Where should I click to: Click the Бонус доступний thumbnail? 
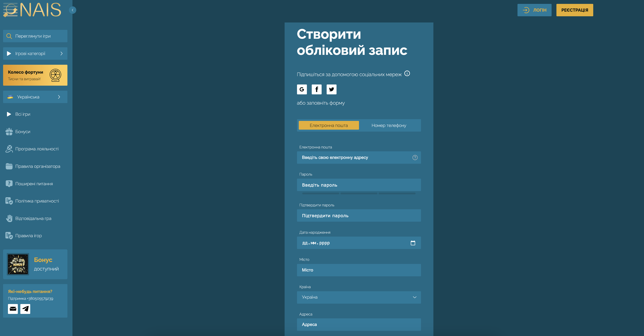(x=18, y=264)
